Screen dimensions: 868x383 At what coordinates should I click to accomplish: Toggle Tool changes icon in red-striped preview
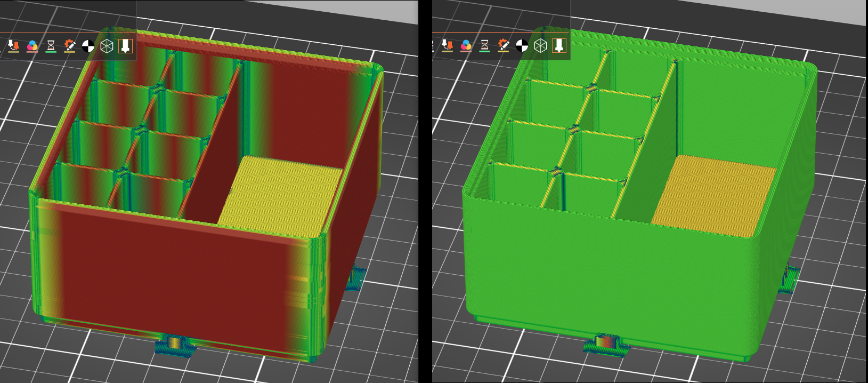point(14,46)
